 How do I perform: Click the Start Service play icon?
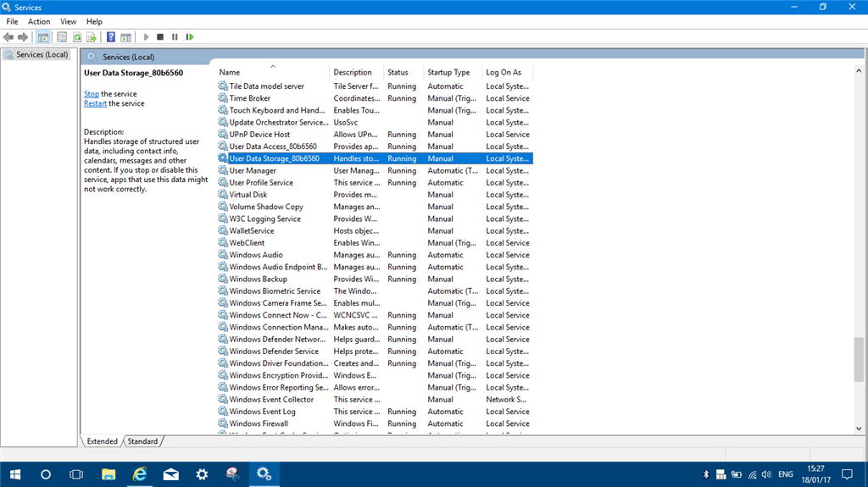(146, 37)
